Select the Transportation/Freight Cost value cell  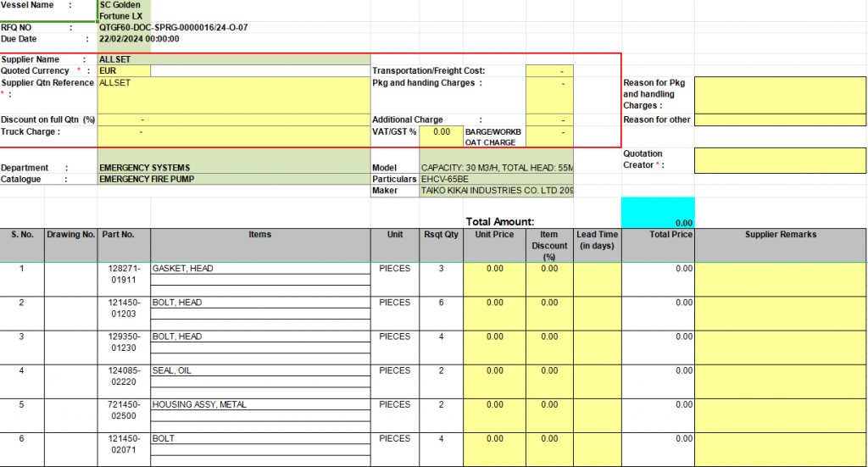[x=549, y=71]
